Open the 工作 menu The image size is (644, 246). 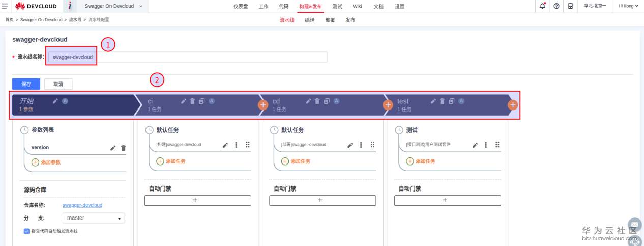click(264, 6)
